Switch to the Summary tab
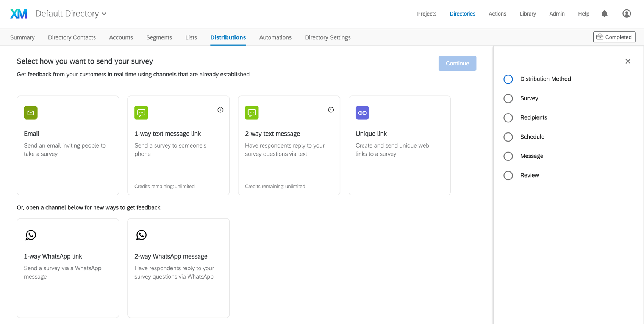644x324 pixels. (22, 37)
